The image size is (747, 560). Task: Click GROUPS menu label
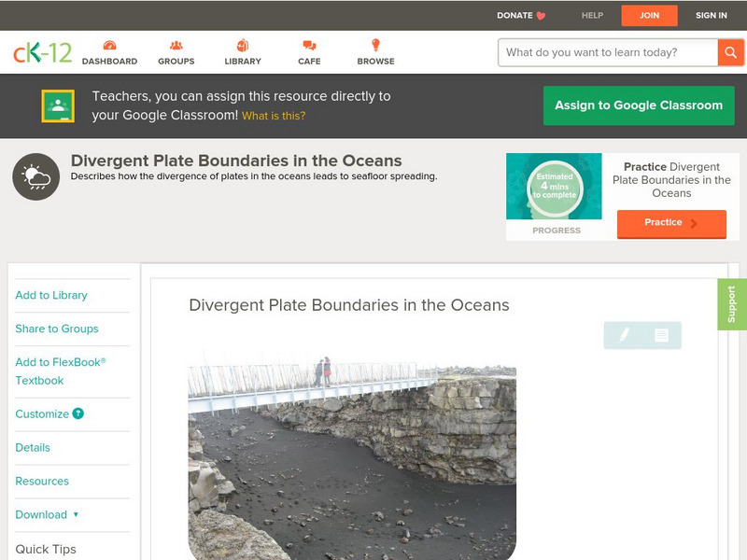click(x=176, y=62)
